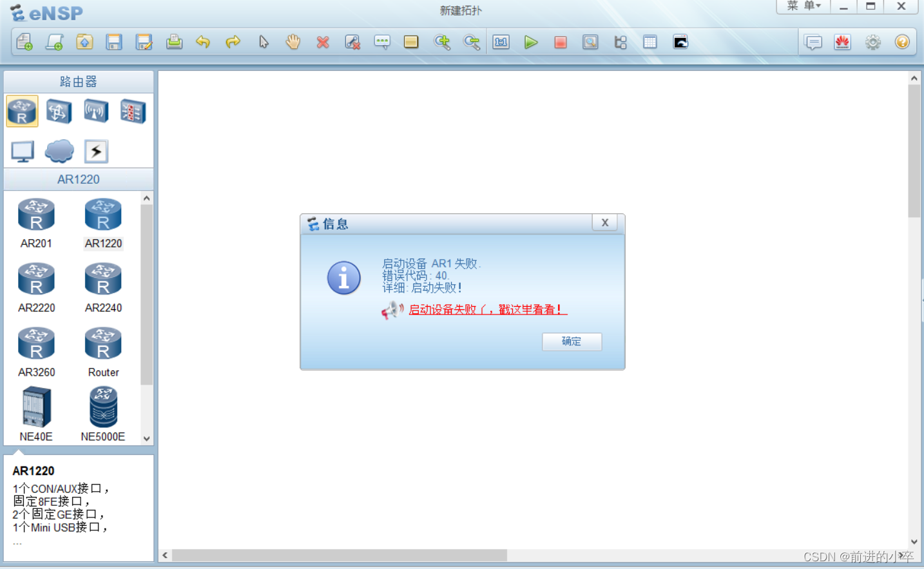Open settings gear icon
This screenshot has width=924, height=569.
click(x=873, y=43)
